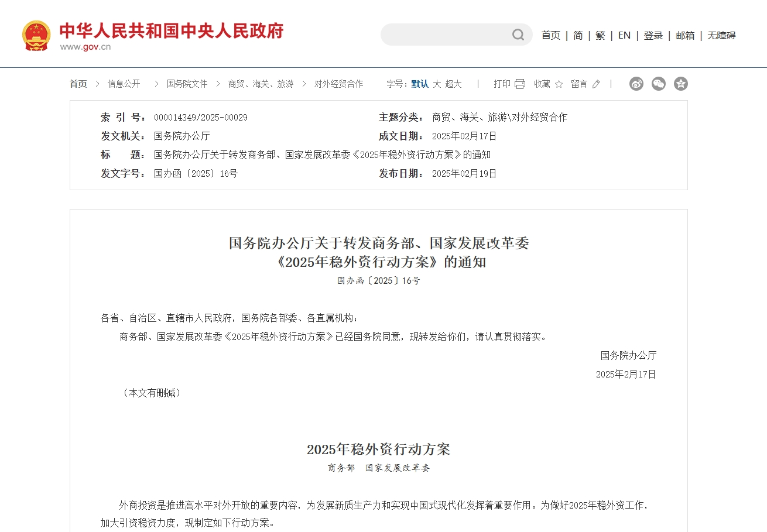Select index number 000014349/2025-00029
The image size is (767, 532).
[201, 118]
